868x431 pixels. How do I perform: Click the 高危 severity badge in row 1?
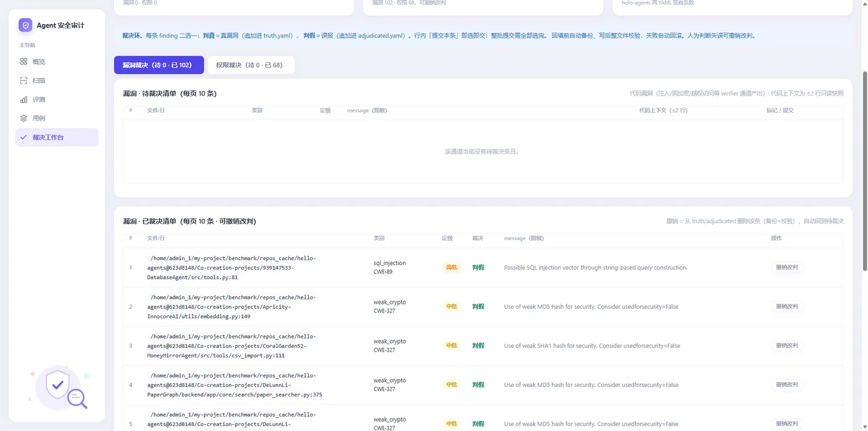pos(451,267)
